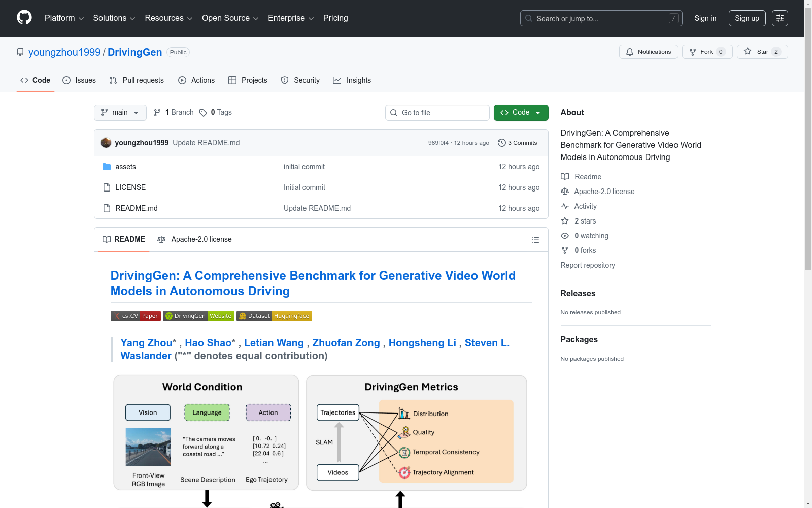The image size is (812, 508).
Task: Click the search magnifier icon in header
Action: (529, 18)
